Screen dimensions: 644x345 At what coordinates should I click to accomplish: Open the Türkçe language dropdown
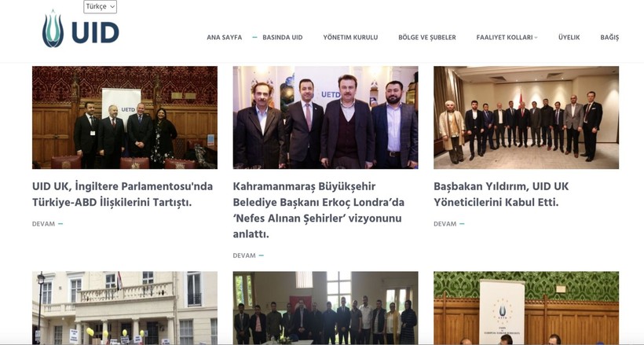101,6
